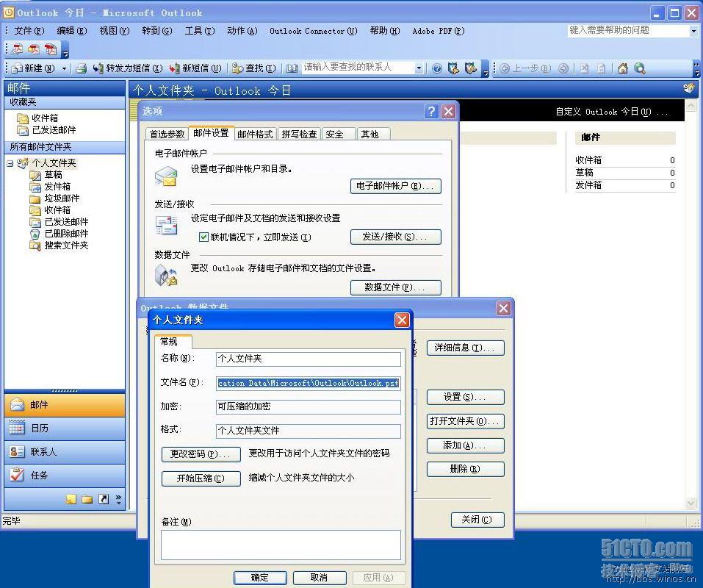Switch to the 其他 tab
The height and width of the screenshot is (588, 703).
(373, 134)
